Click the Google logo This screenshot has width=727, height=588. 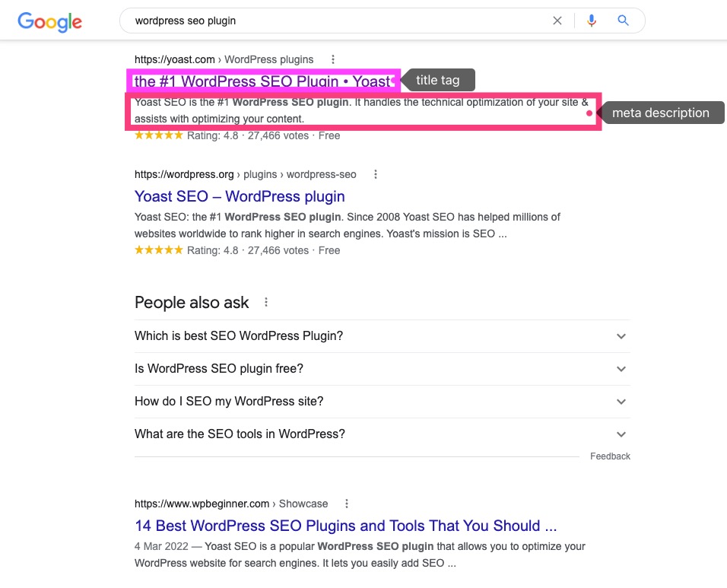(49, 22)
